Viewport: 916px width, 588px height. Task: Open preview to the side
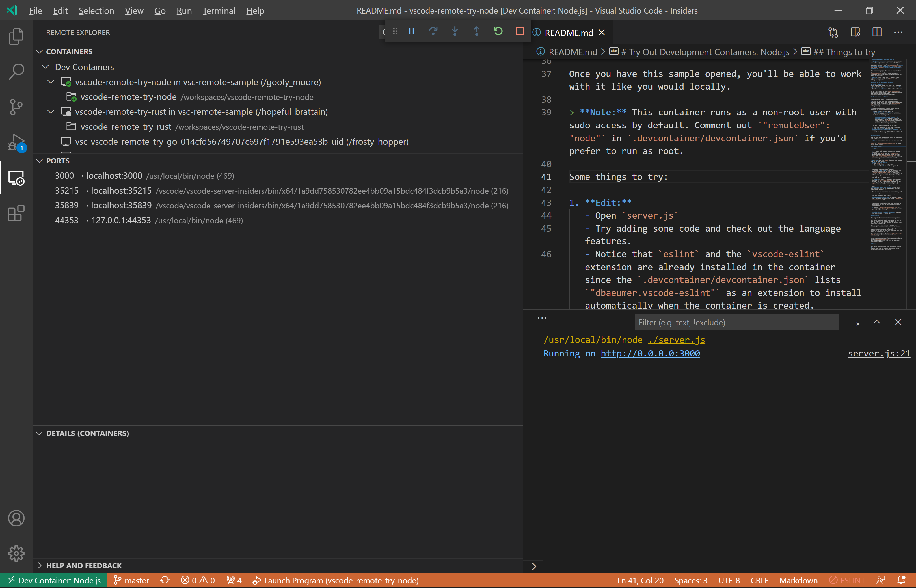(x=855, y=33)
